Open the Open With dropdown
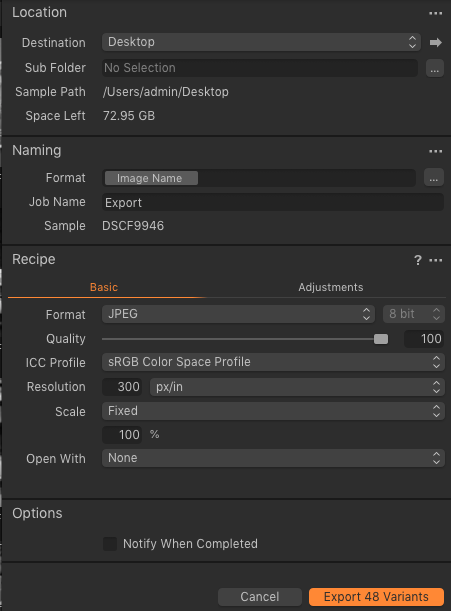 click(273, 458)
